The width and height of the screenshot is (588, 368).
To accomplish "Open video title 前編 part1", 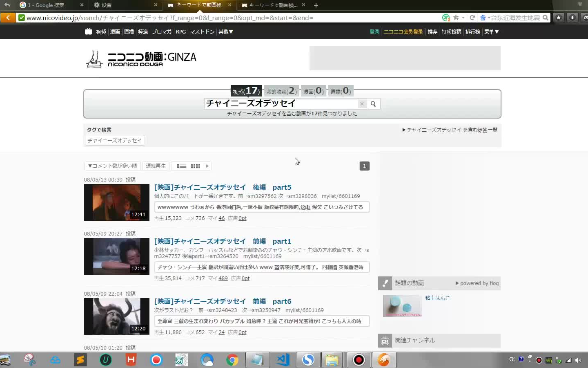I will (x=223, y=241).
